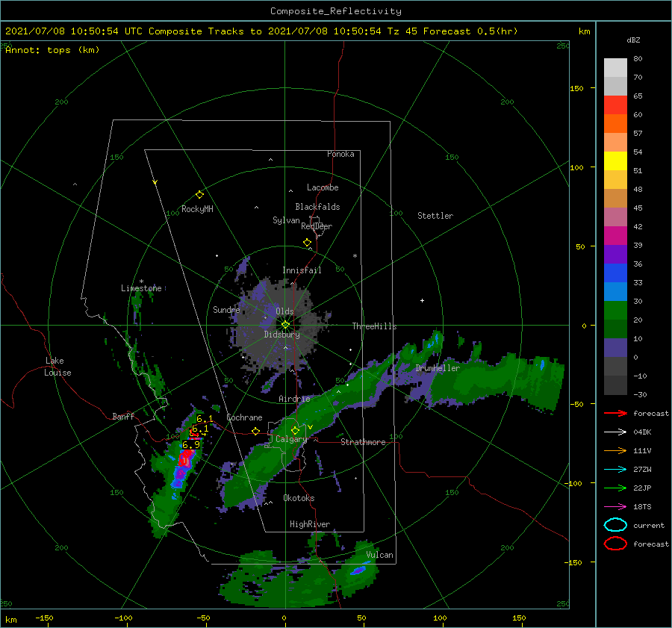This screenshot has width=672, height=628.
Task: Select the light blue 33 dBZ swatch
Action: [x=615, y=291]
